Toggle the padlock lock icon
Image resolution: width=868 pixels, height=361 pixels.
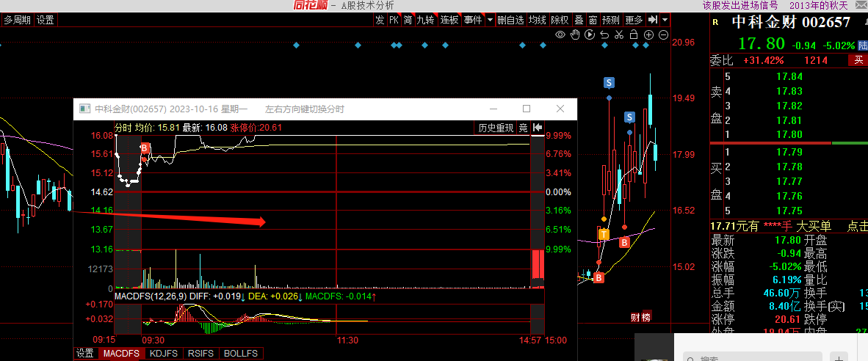click(634, 34)
